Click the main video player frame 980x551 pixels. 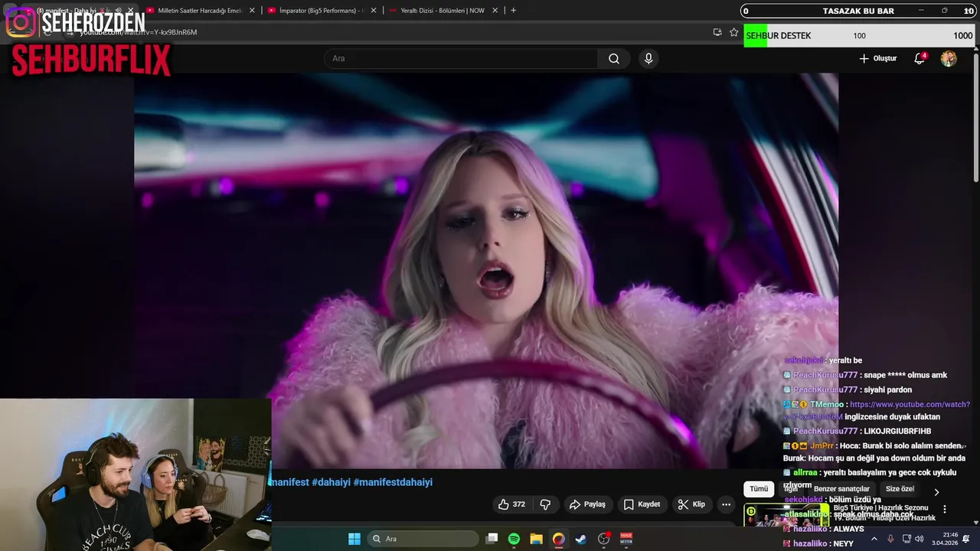[486, 271]
